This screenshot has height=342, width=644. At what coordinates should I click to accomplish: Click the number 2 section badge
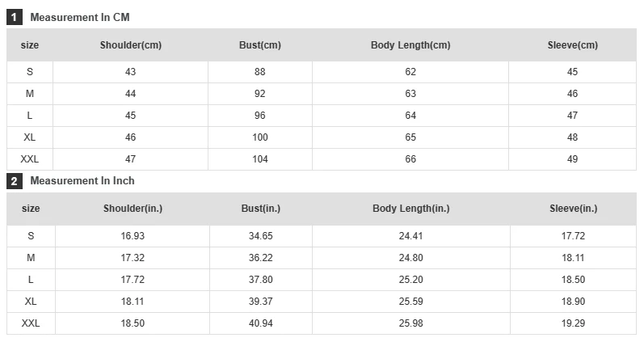(15, 181)
